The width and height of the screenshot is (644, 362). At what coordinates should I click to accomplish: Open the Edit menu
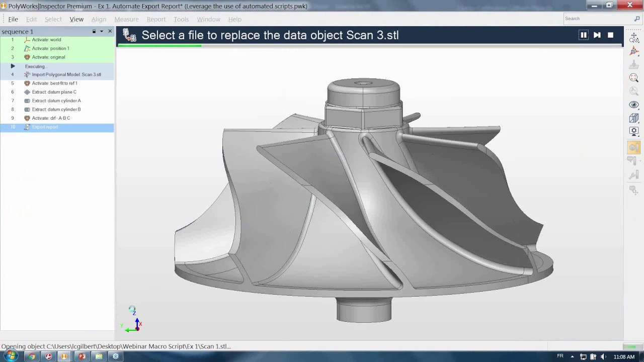click(x=31, y=19)
